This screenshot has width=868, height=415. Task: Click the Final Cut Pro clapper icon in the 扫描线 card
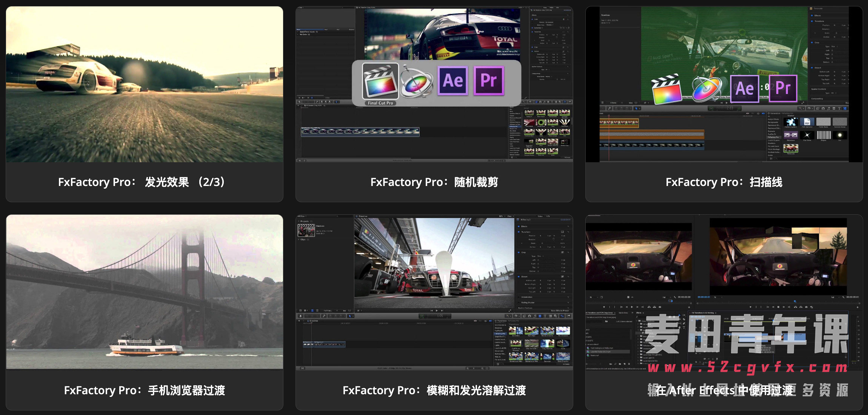[x=666, y=89]
